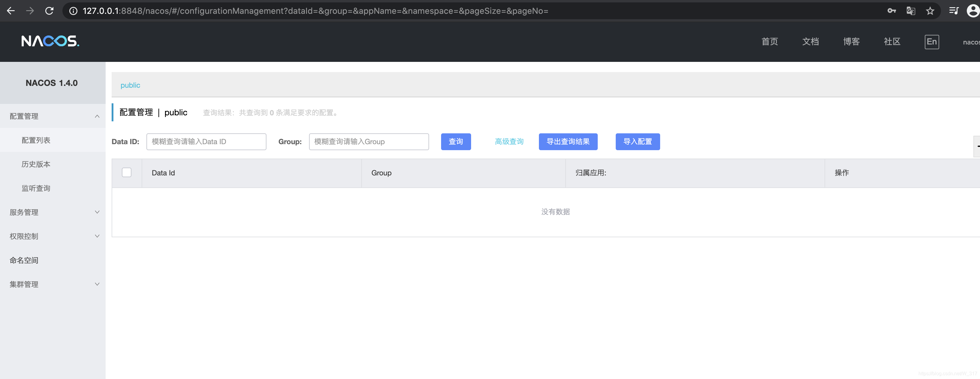980x379 pixels.
Task: Switch language with the En toggle
Action: [931, 41]
